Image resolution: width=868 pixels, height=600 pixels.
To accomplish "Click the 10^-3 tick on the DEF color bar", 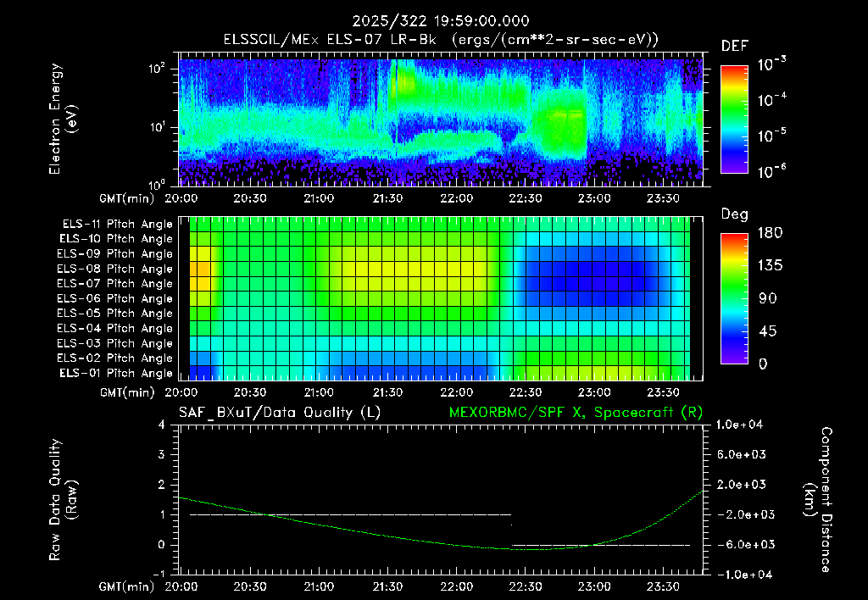I will coord(771,64).
